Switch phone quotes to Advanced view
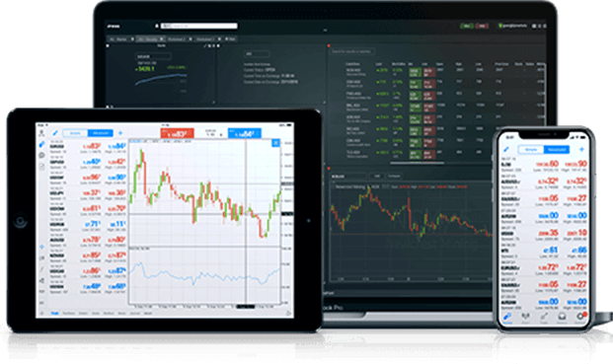Image resolution: width=613 pixels, height=364 pixels. pyautogui.click(x=557, y=150)
